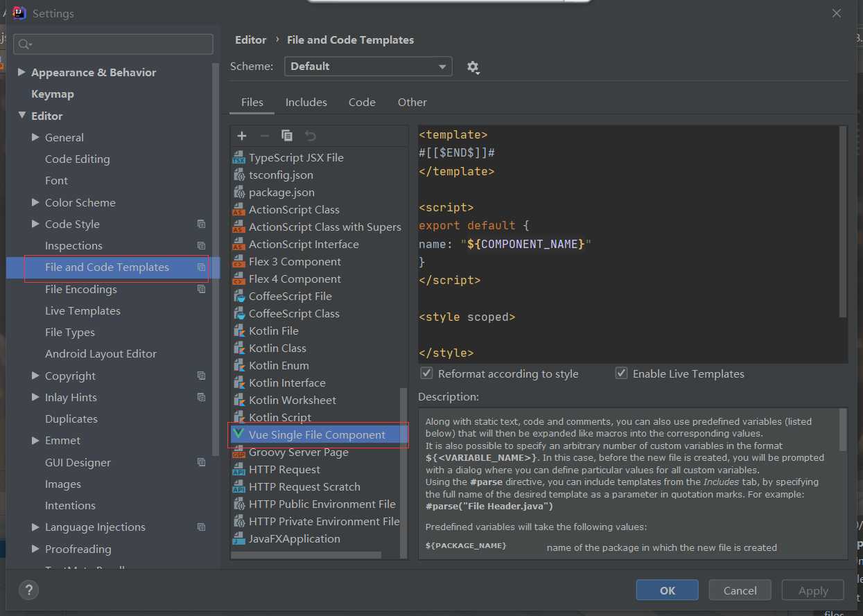The width and height of the screenshot is (863, 616).
Task: Click the template list horizontal scrollbar
Action: click(x=306, y=555)
